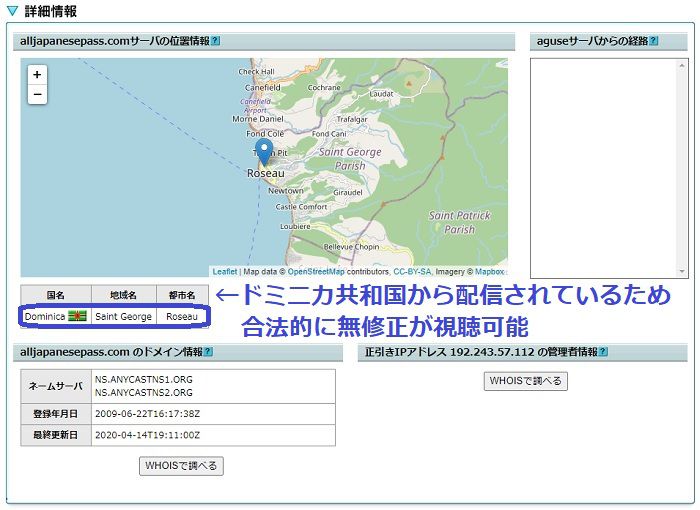Click Saint George Parish label on map

(x=350, y=159)
